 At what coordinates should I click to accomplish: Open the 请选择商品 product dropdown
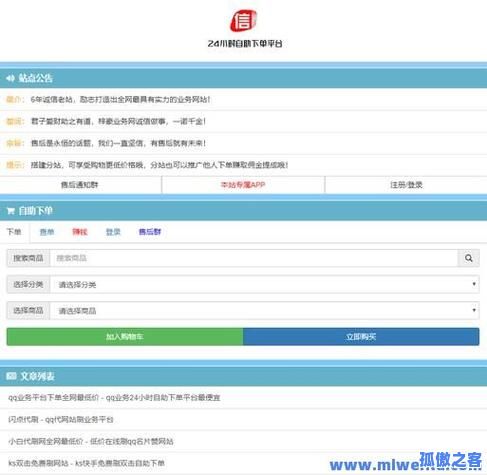coord(264,311)
